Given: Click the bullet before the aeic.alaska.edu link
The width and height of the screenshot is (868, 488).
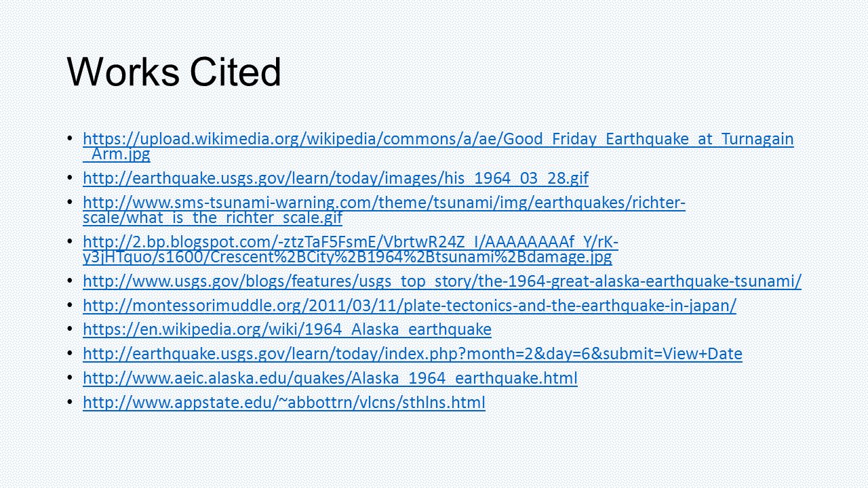Looking at the screenshot, I should [x=71, y=378].
